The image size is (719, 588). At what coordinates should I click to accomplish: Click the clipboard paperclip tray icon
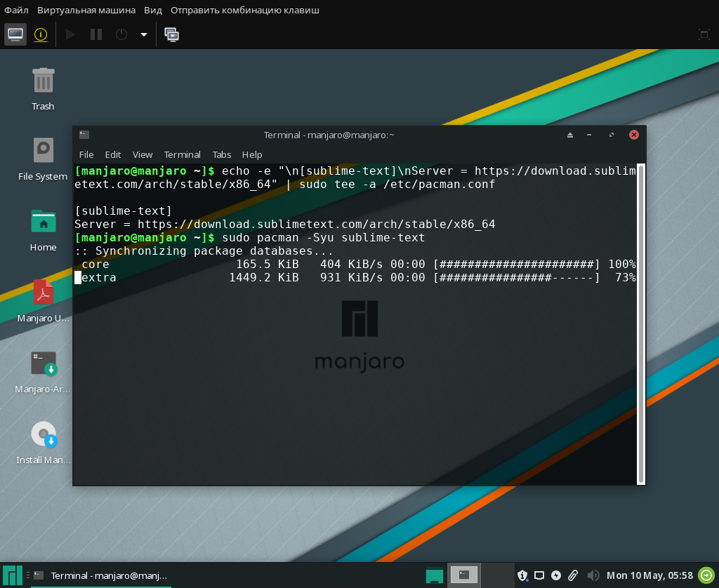[573, 575]
